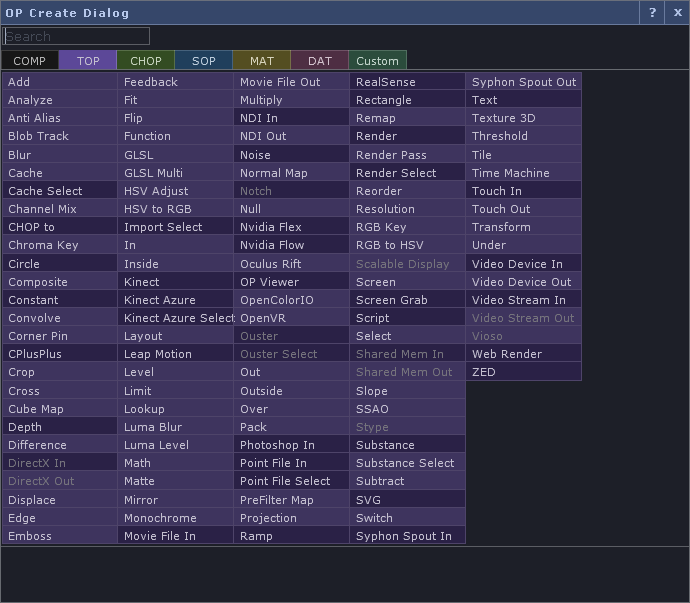Image resolution: width=690 pixels, height=603 pixels.
Task: Select the Syphon Spout In operator
Action: pos(407,536)
